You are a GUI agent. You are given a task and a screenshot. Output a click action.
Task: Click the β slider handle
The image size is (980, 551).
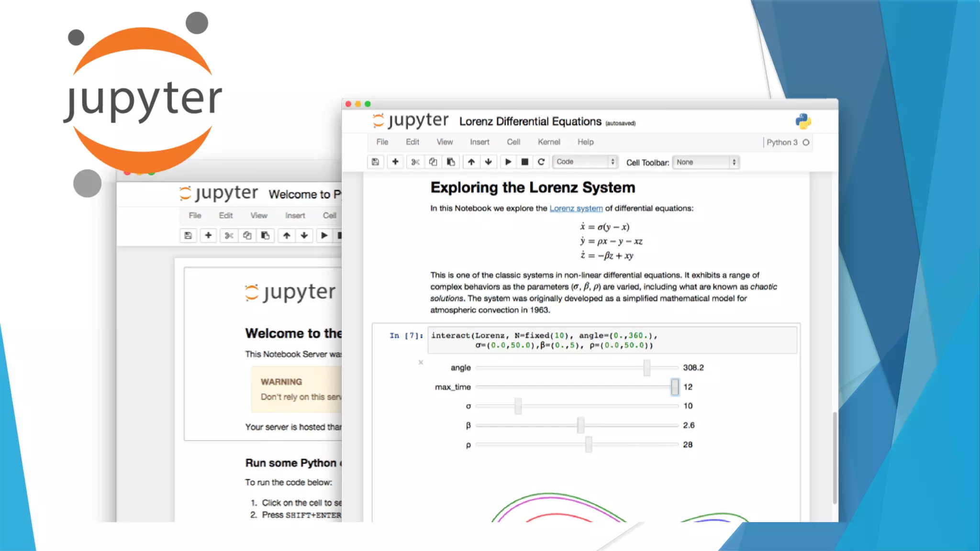pyautogui.click(x=580, y=425)
